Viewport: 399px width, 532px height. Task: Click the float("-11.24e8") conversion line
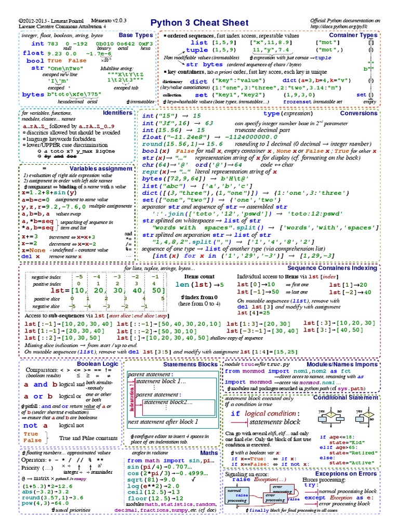point(210,137)
